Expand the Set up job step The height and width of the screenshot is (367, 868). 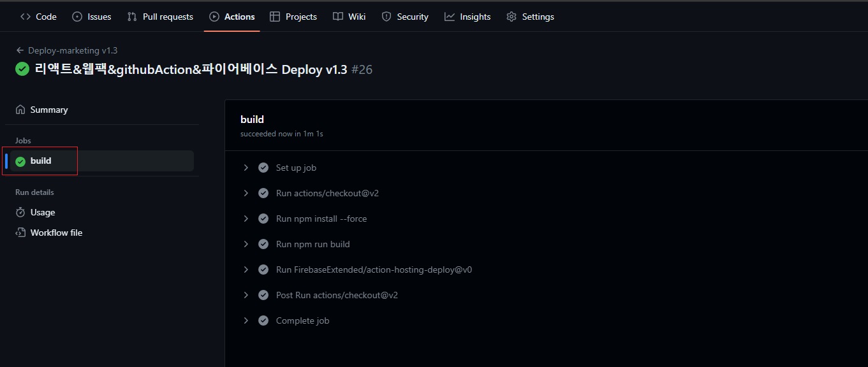coord(246,168)
